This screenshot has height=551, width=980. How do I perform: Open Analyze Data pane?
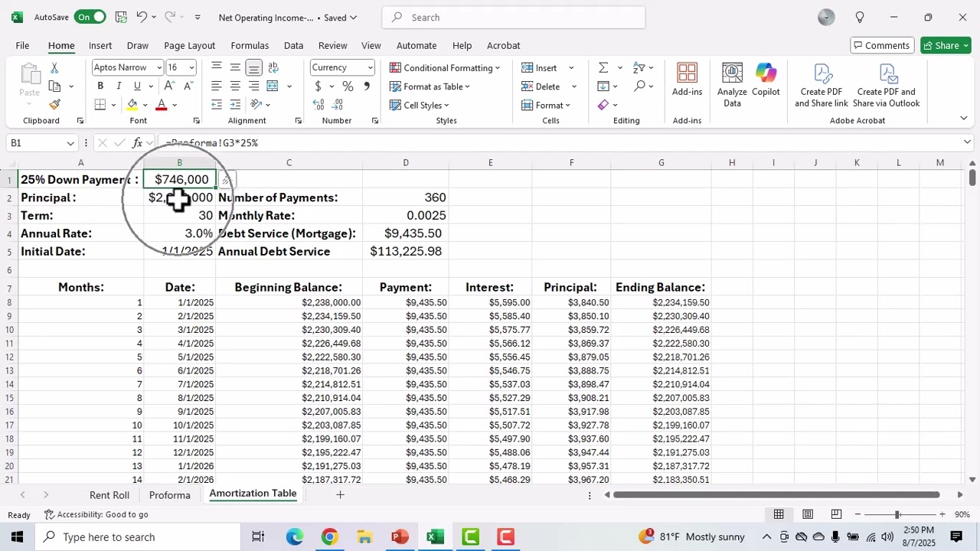tap(732, 86)
